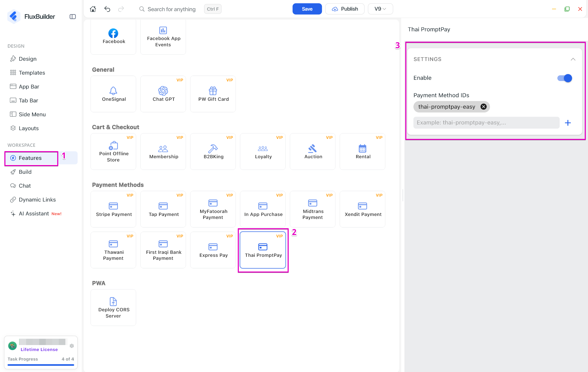Open the B2BKing feature card
This screenshot has height=372, width=588.
pos(213,151)
